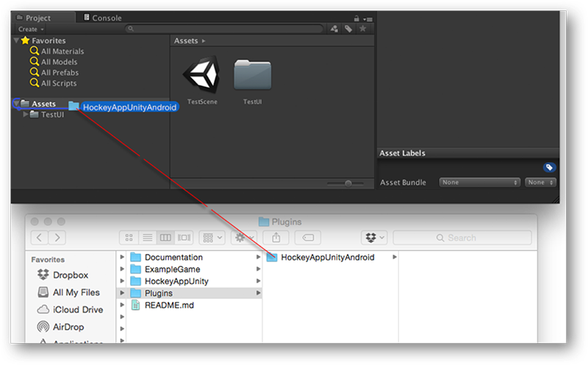Select TestUI folder in Project tree
The width and height of the screenshot is (588, 365).
[x=47, y=114]
